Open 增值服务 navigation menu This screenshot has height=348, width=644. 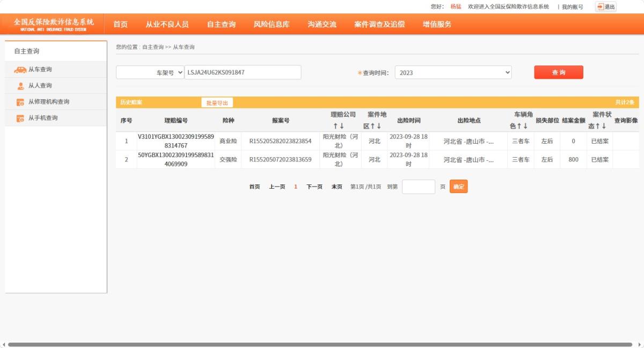(437, 24)
